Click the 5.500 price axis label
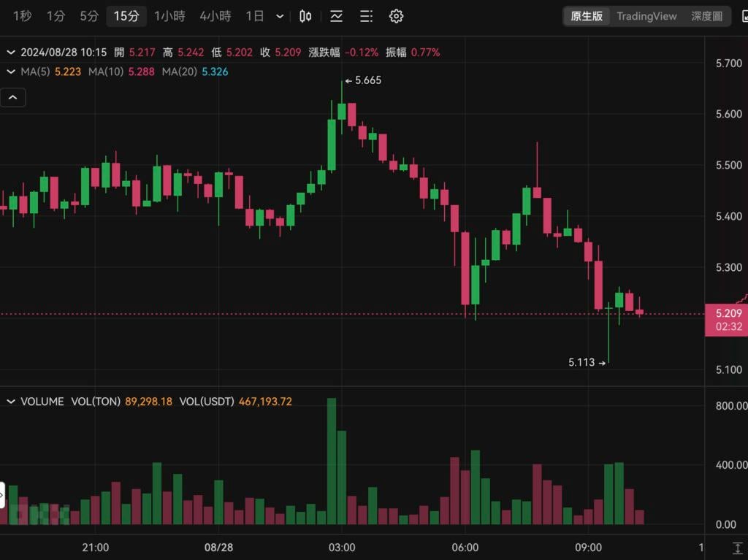748x560 pixels. [x=729, y=165]
